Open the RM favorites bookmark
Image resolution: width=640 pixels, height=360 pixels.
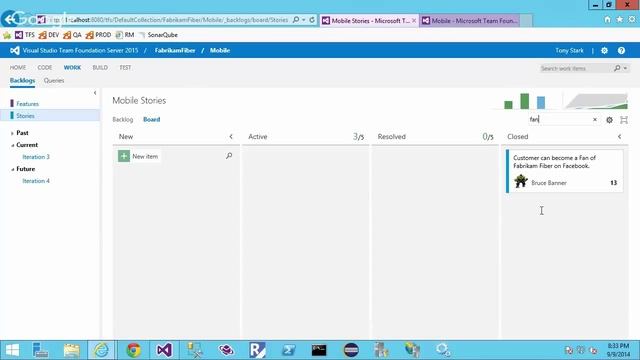tap(125, 35)
